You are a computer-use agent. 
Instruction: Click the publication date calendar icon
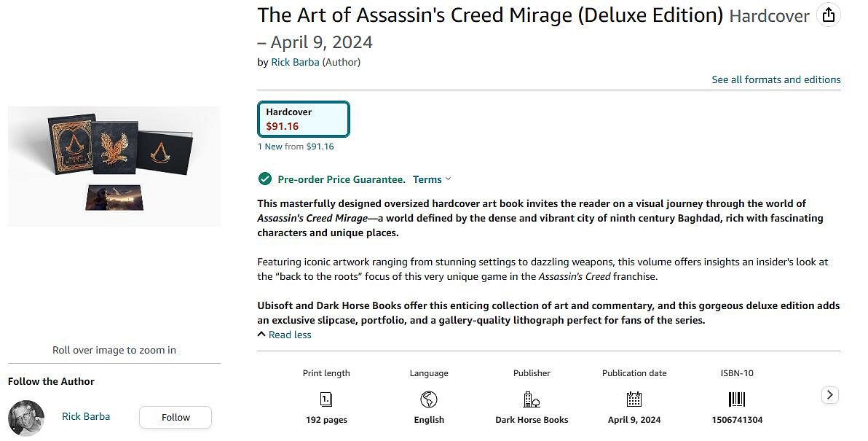point(634,399)
